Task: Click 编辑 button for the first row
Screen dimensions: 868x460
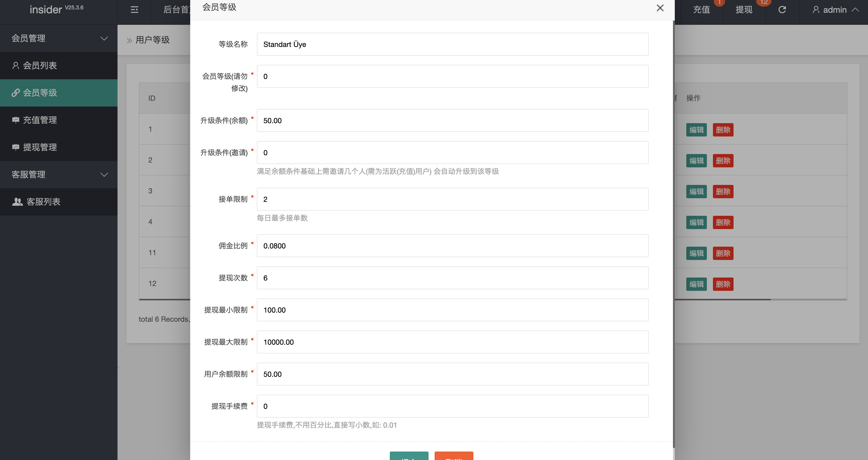Action: (696, 130)
